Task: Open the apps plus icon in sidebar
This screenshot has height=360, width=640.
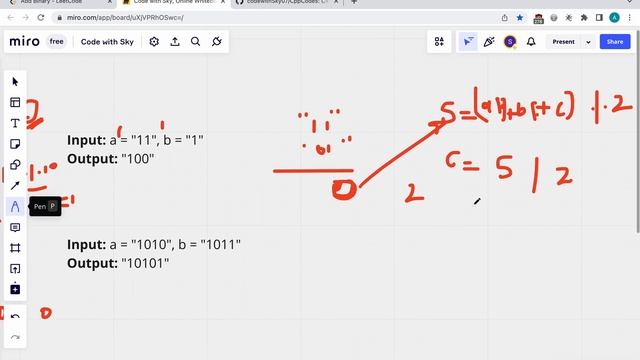Action: click(15, 289)
